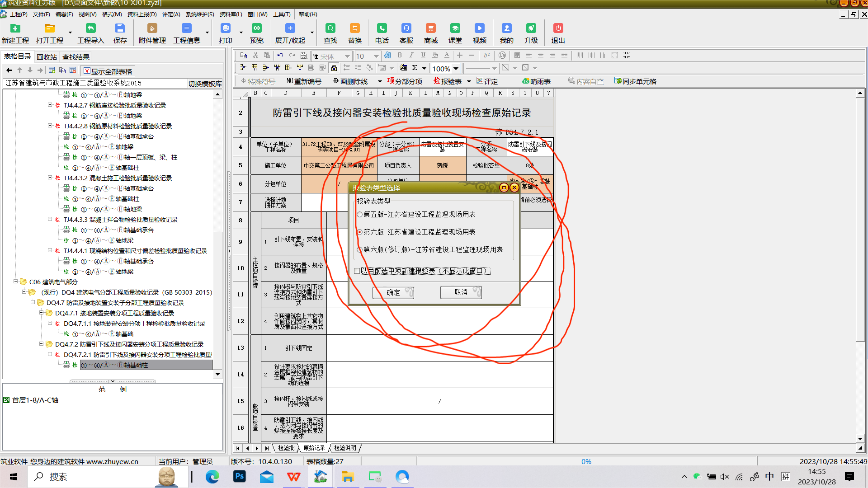
Task: Open the Edge browser in taskbar
Action: coord(212,477)
